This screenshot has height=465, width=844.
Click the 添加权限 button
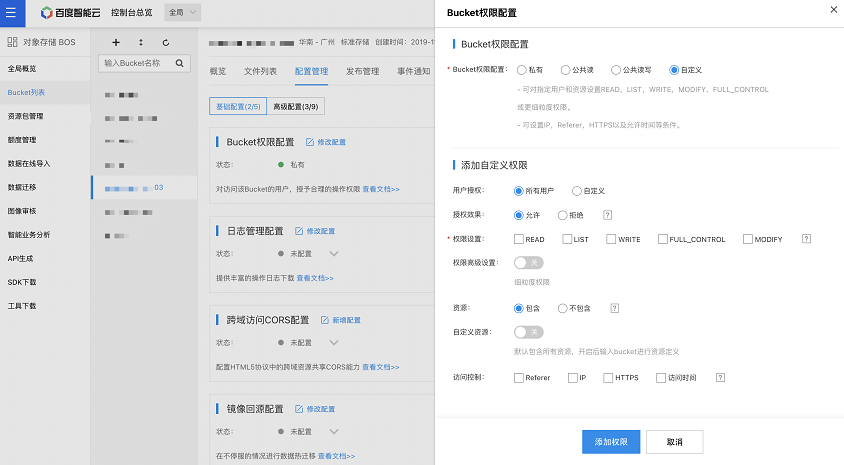tap(611, 442)
